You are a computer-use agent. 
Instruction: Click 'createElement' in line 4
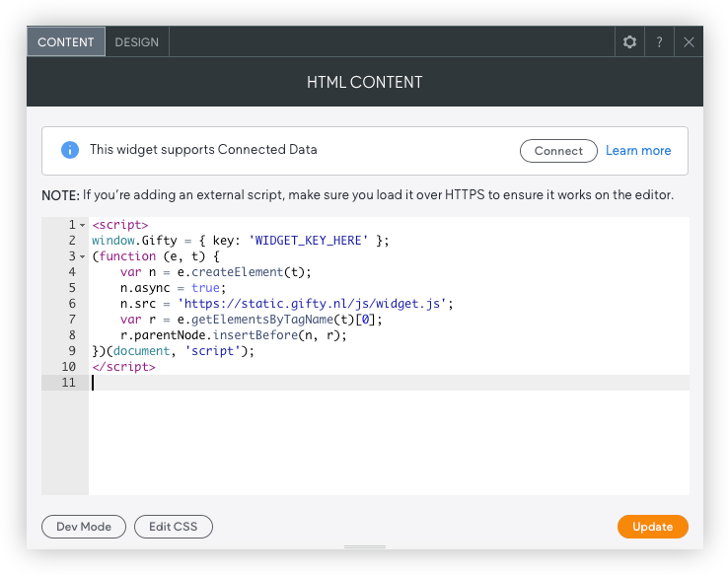click(x=238, y=272)
